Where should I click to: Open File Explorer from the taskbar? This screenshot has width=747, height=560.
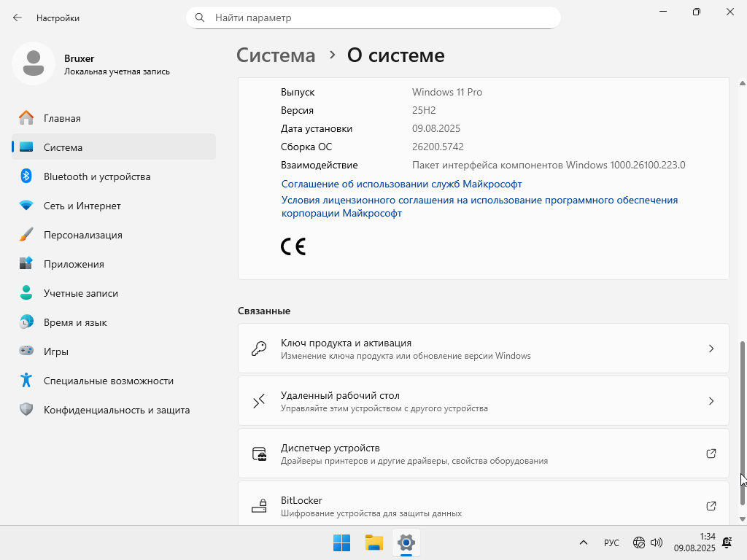[374, 542]
